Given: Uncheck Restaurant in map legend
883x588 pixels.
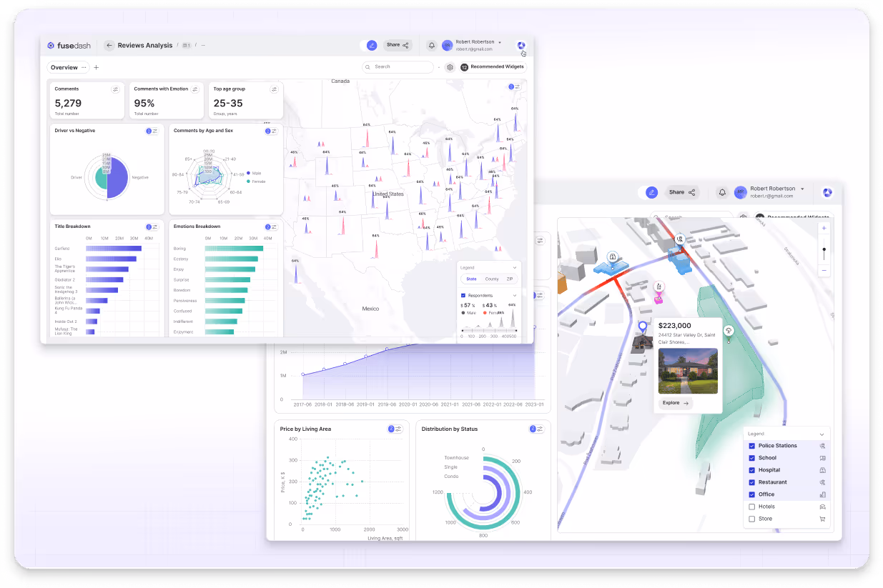Looking at the screenshot, I should tap(752, 482).
